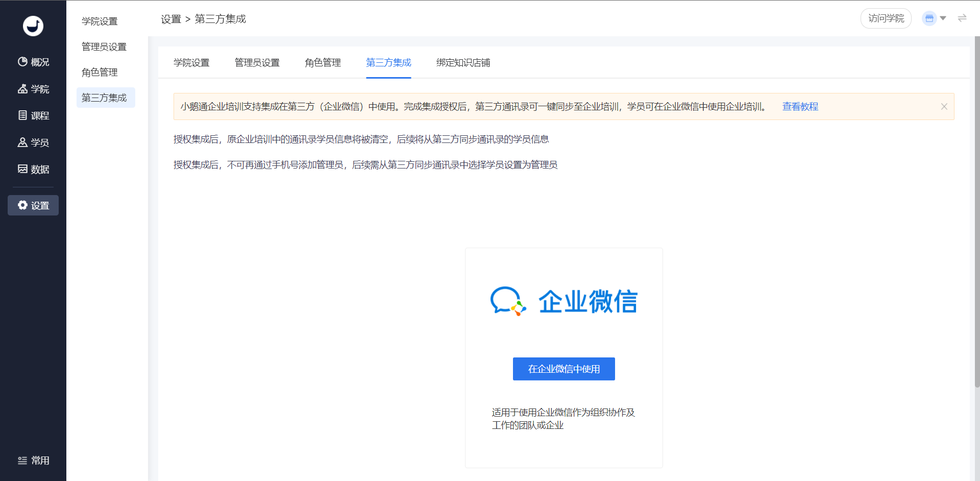This screenshot has width=980, height=481.
Task: Switch to the 绑定知识店铺 tab
Action: pyautogui.click(x=463, y=63)
